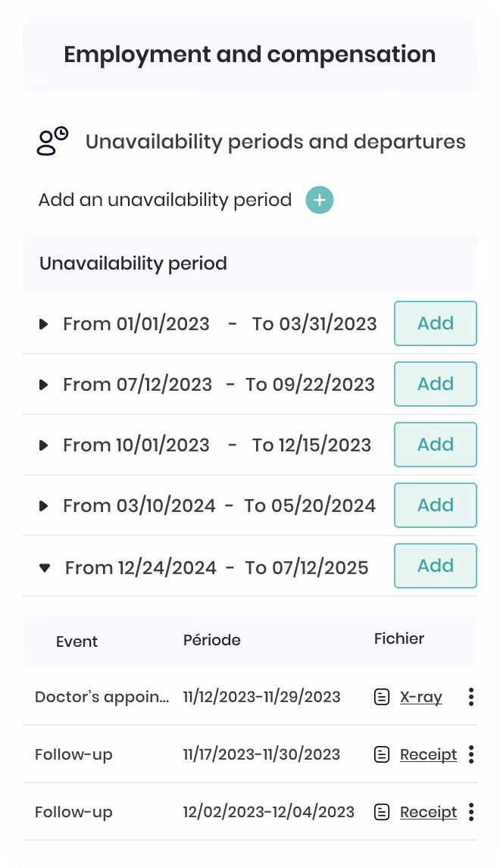Open the three-dot menu on the 12/02/2023 Follow-up row

pyautogui.click(x=470, y=811)
